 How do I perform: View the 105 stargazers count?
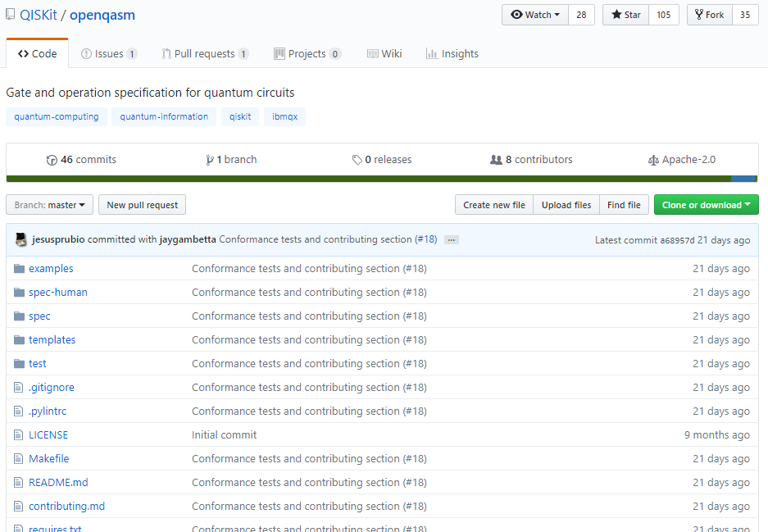(664, 15)
